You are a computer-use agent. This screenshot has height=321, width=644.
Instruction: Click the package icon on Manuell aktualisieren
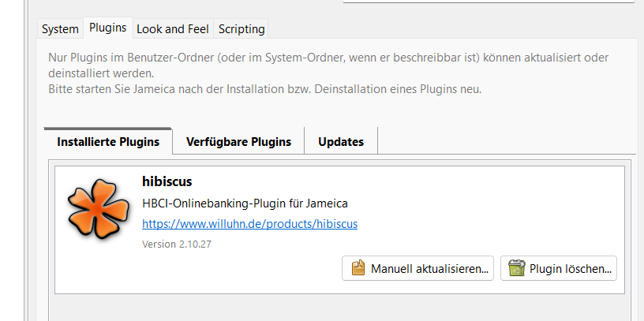358,268
